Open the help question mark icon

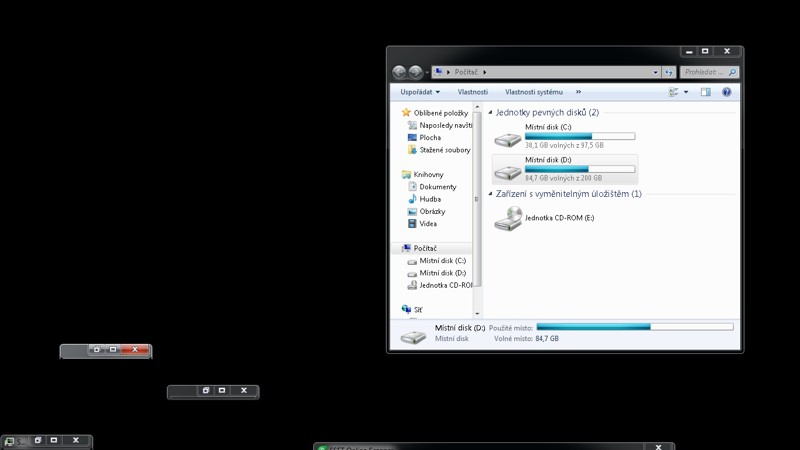(x=727, y=92)
